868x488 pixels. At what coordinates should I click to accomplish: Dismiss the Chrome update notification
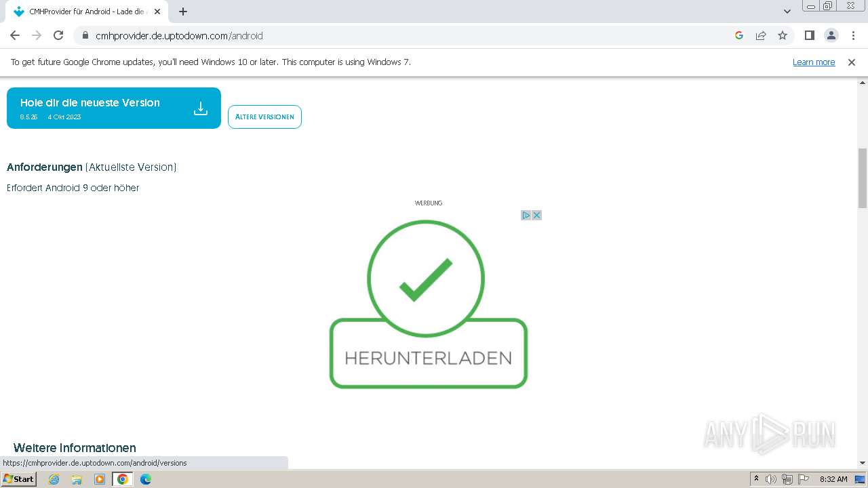852,62
